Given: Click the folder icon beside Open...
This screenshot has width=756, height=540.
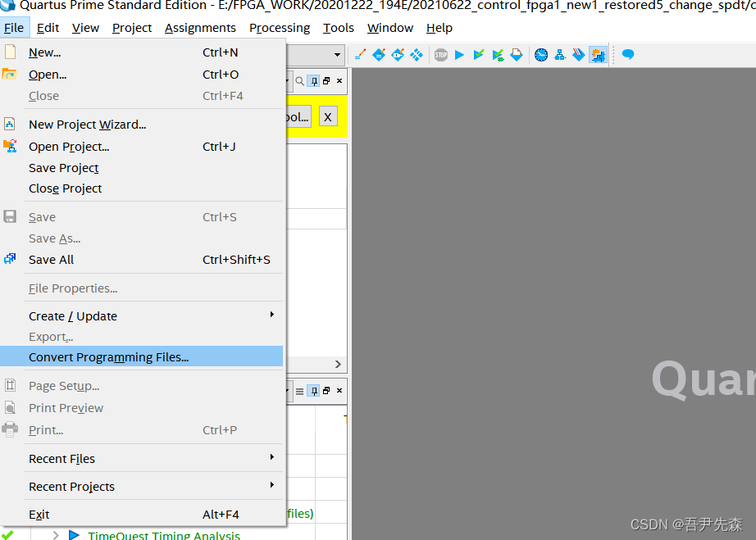Looking at the screenshot, I should [x=9, y=74].
